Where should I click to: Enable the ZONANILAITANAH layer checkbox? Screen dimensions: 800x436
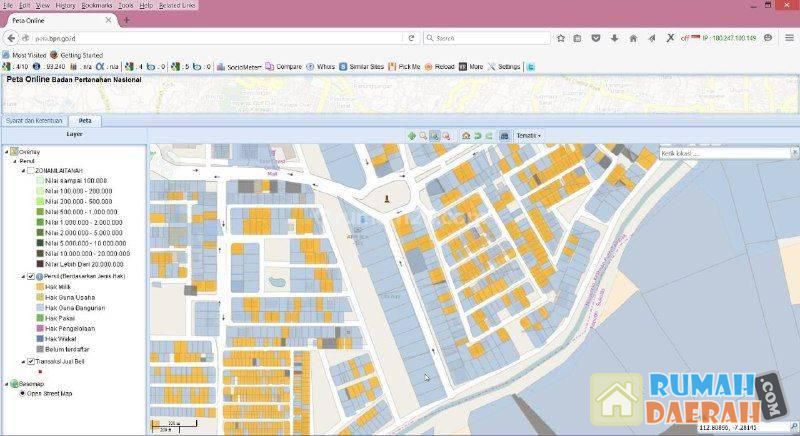(x=31, y=170)
